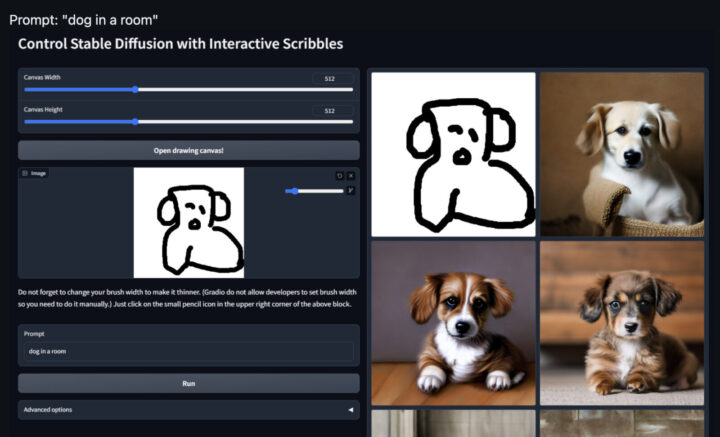Click the undo icon on the sketch canvas

tap(339, 175)
